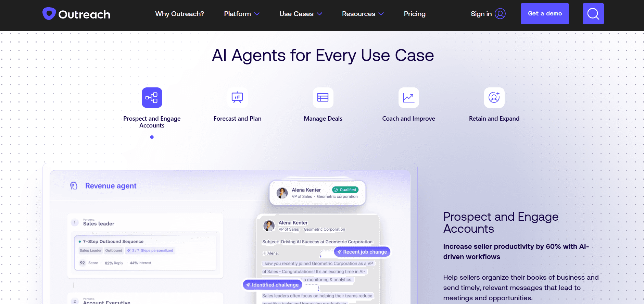644x304 pixels.
Task: Click the Get a demo button
Action: 545,14
